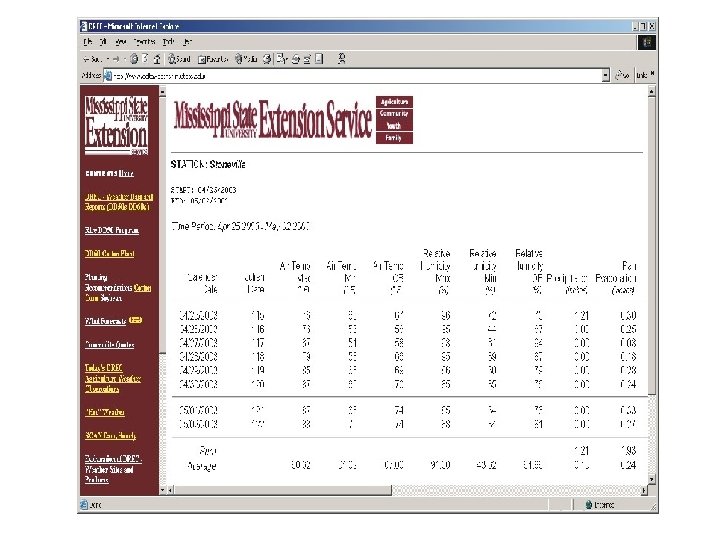Open the SCAN Data, Hourly link
This screenshot has width=720, height=540.
coord(110,435)
